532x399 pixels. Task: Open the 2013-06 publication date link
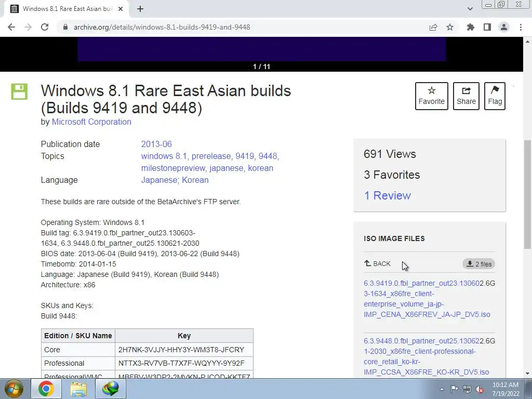[x=156, y=144]
